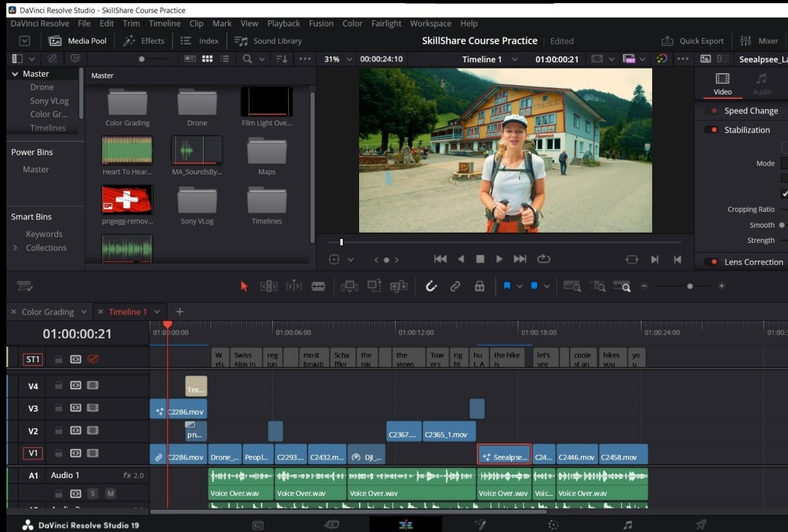The width and height of the screenshot is (788, 532).
Task: Lock the ST1 subtitle track
Action: 58,360
